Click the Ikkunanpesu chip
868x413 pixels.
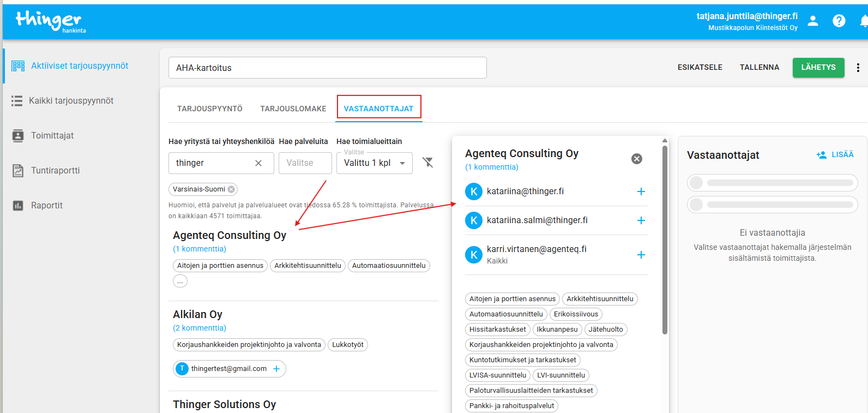[557, 330]
